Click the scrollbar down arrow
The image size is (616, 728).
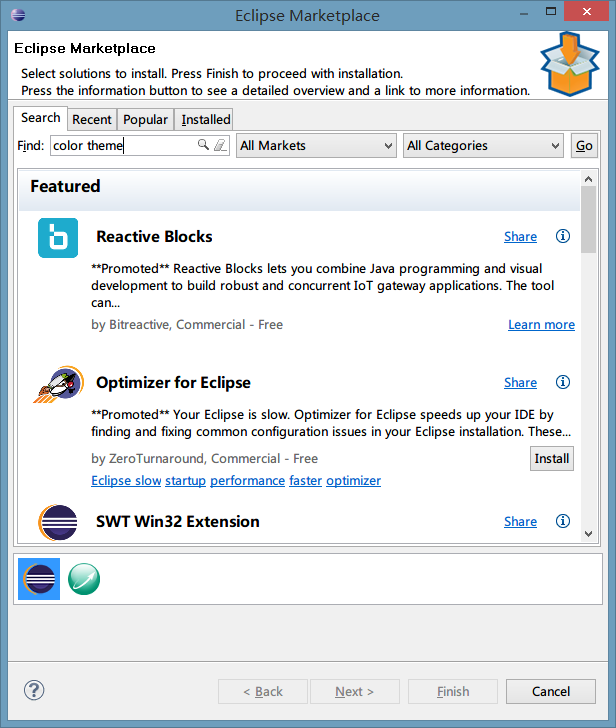[588, 534]
